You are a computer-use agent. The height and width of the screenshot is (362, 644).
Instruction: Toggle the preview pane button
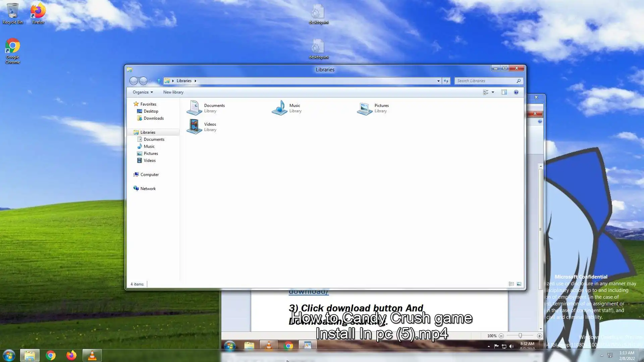click(504, 92)
